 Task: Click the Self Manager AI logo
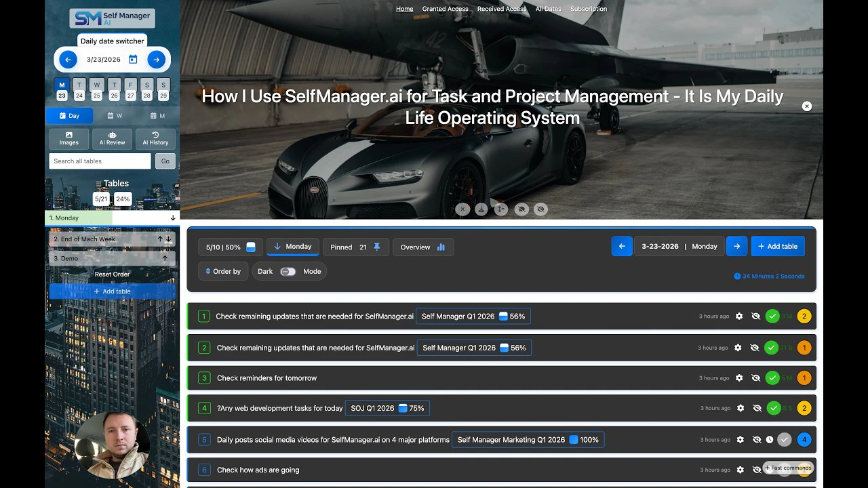tap(112, 18)
